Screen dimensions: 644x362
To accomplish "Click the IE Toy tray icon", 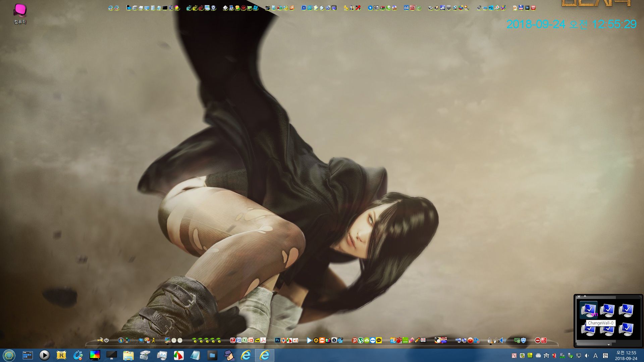I will [530, 355].
